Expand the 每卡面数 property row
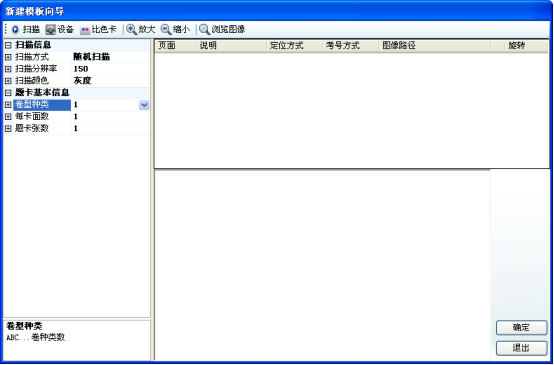This screenshot has width=554, height=365. pos(8,117)
